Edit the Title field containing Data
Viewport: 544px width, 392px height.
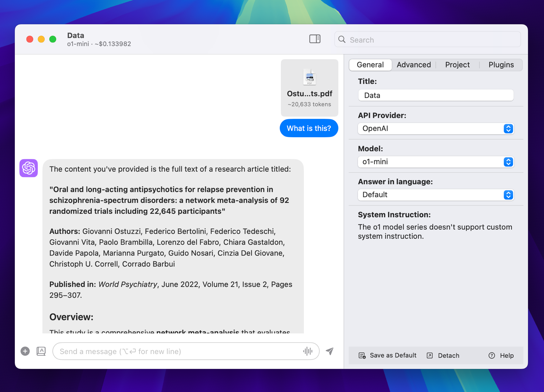[x=435, y=95]
